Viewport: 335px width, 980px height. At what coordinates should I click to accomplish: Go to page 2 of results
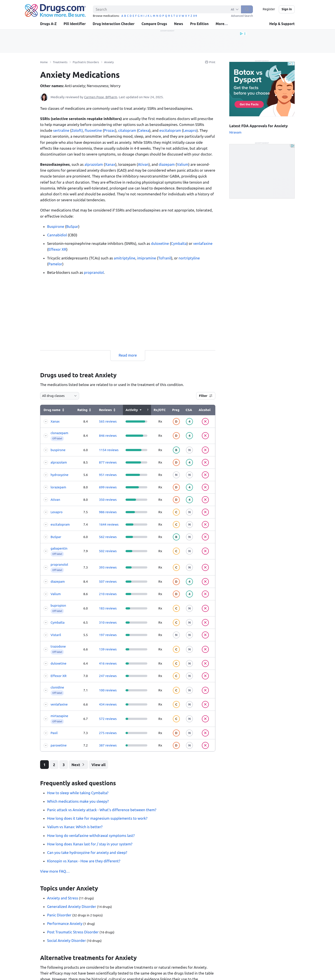[x=54, y=765]
